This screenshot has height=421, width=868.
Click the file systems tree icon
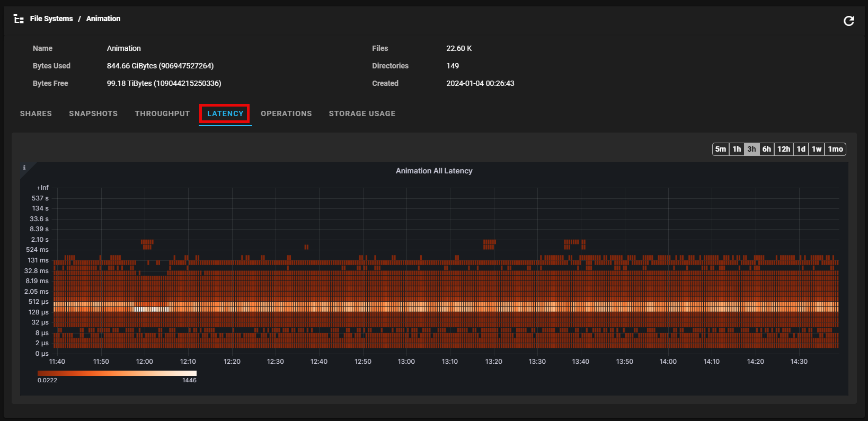click(19, 19)
